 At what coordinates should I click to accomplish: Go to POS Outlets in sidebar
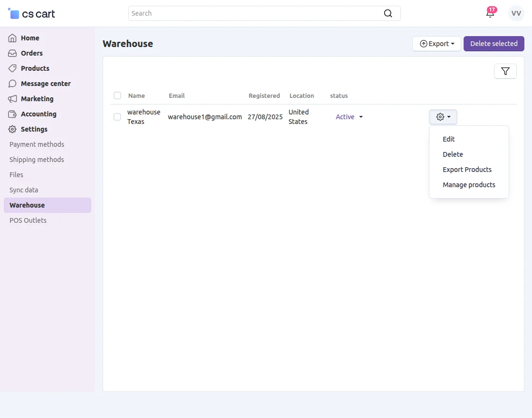(x=28, y=220)
